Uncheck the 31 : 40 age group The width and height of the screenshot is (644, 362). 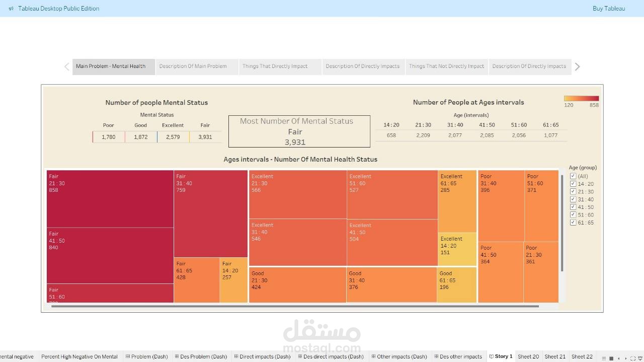coord(573,199)
